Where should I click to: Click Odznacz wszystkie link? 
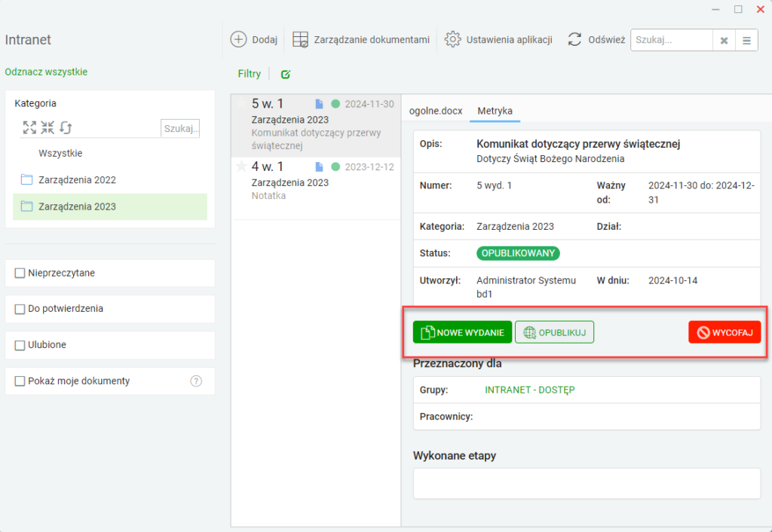[46, 72]
